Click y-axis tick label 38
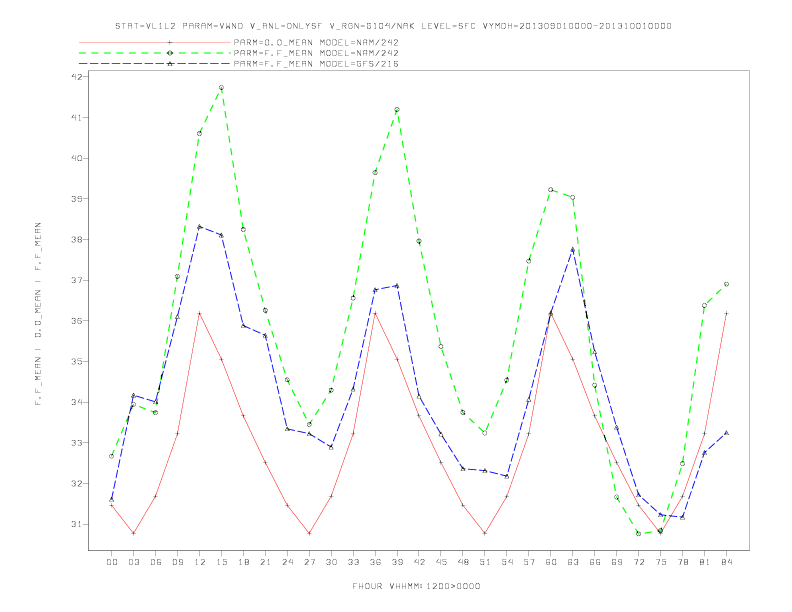The image size is (792, 612). (77, 239)
